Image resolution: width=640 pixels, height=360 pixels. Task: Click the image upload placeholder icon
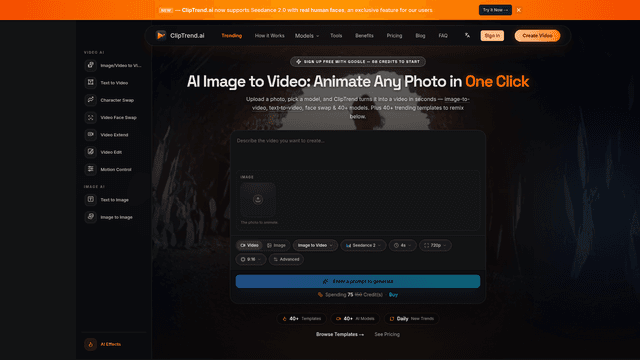(x=258, y=200)
